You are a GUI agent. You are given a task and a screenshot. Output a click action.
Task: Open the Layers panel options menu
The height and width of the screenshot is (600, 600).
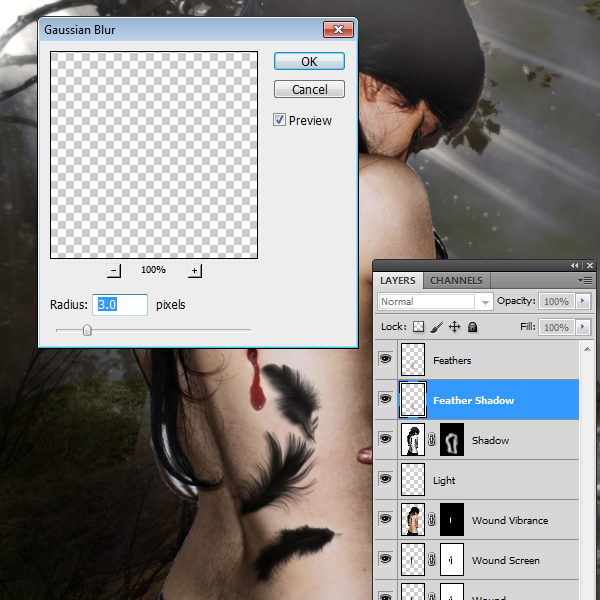click(585, 280)
